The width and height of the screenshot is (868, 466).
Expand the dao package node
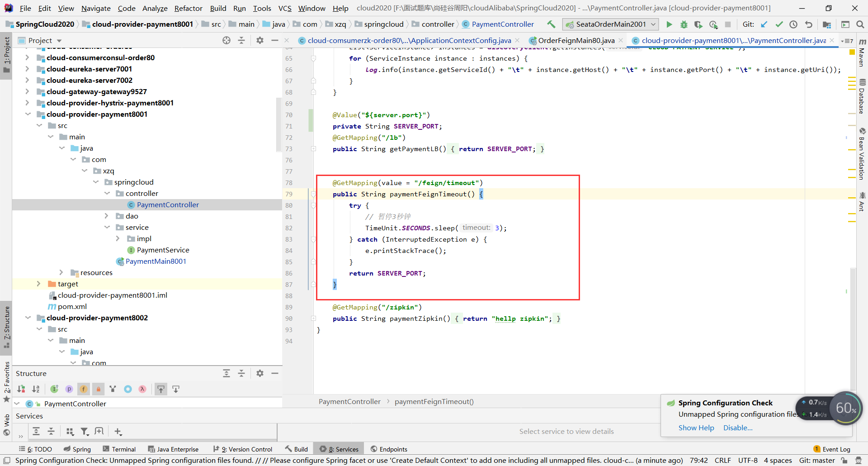pos(107,216)
